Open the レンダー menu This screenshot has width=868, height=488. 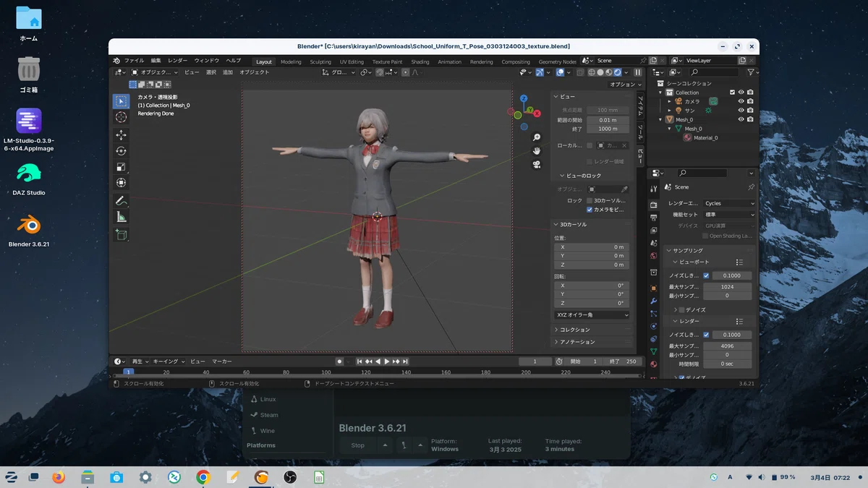177,61
